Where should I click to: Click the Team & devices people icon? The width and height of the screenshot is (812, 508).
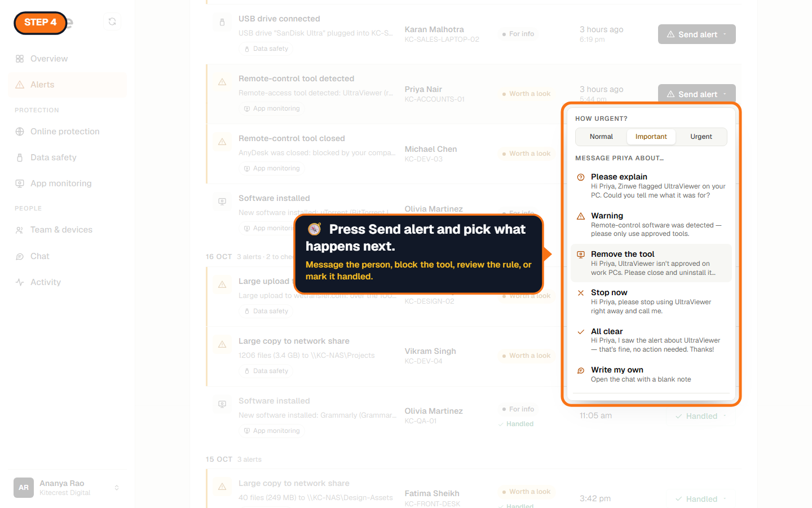coord(20,230)
